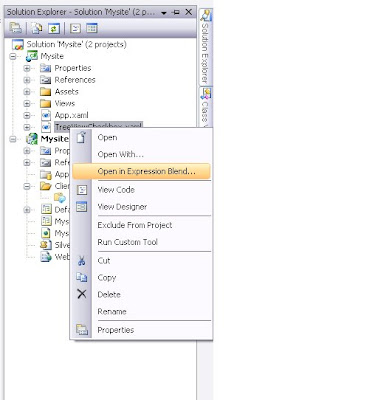Screen dimensions: 392x400
Task: Collapse the Clie... folder in web project
Action: click(x=27, y=186)
